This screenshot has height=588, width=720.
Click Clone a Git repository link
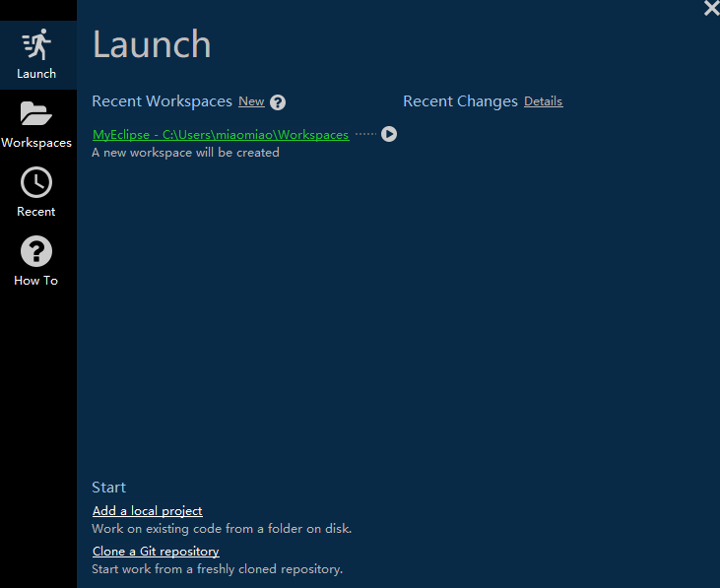coord(156,552)
